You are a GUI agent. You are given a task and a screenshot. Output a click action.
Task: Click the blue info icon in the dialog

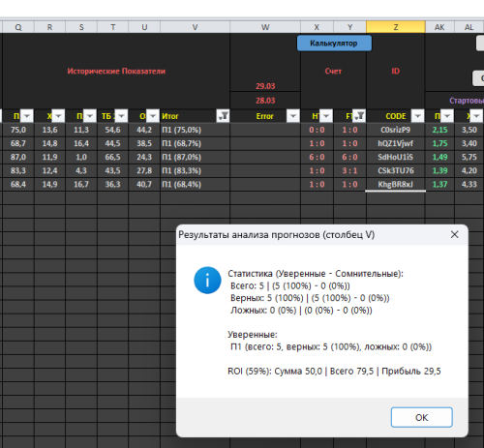click(207, 280)
